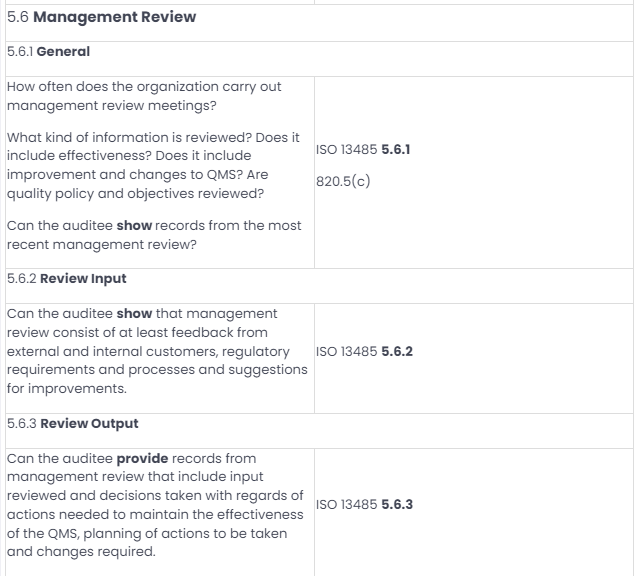Click 'quality policy and objectives reviewed?' line
Viewport: 634px width, 576px height.
135,194
